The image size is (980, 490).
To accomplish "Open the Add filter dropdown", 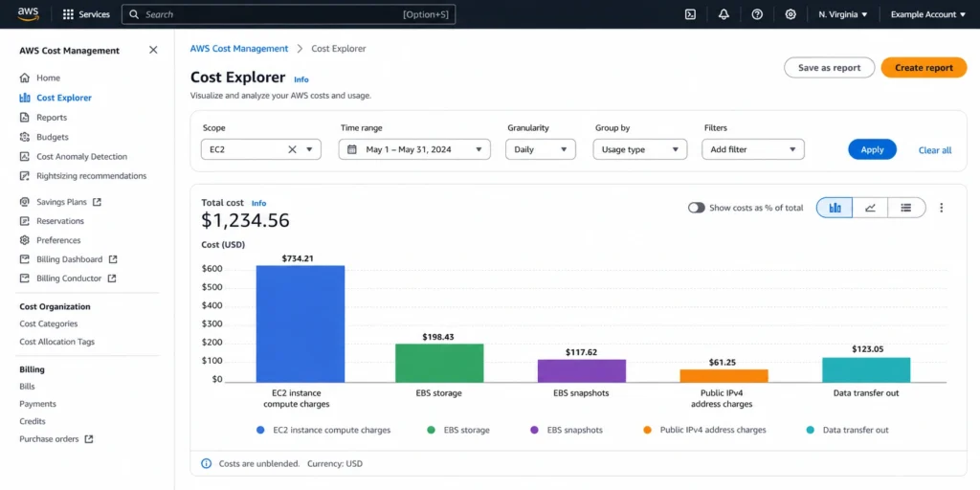I will coord(753,149).
